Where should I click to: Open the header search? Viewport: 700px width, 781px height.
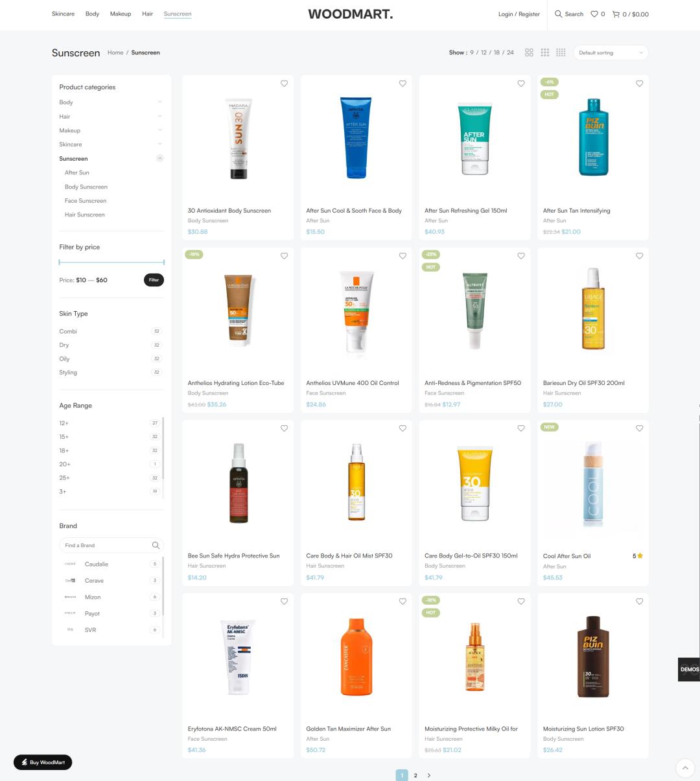pyautogui.click(x=569, y=14)
